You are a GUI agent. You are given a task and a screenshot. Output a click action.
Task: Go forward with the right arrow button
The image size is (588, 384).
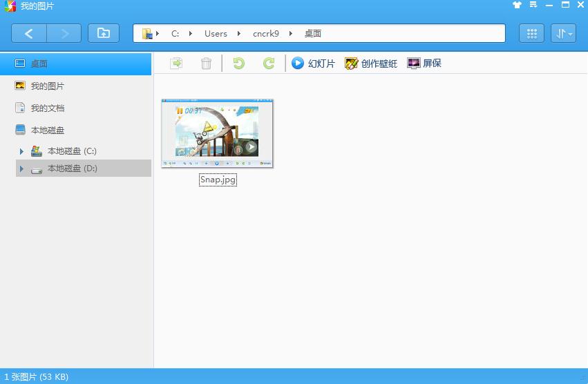point(64,33)
